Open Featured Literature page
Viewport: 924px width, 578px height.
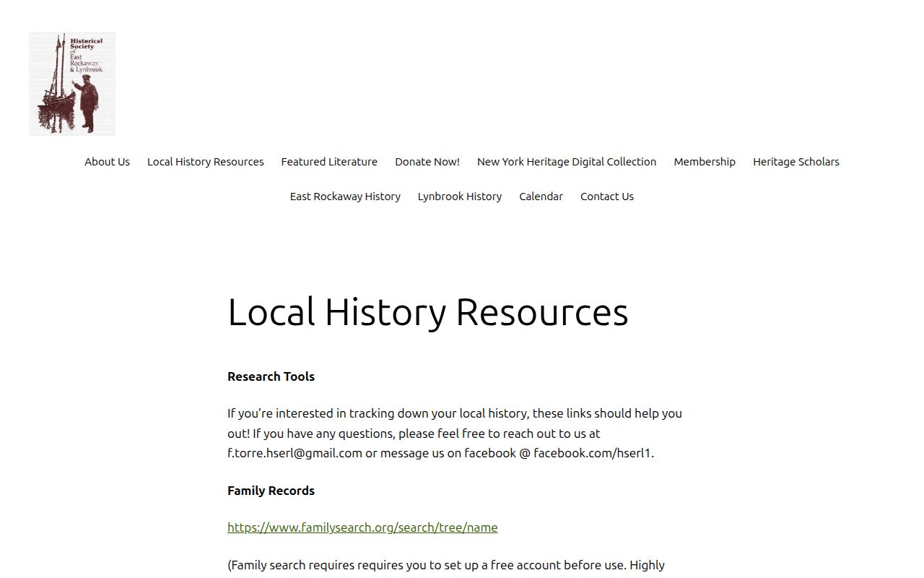pyautogui.click(x=329, y=162)
